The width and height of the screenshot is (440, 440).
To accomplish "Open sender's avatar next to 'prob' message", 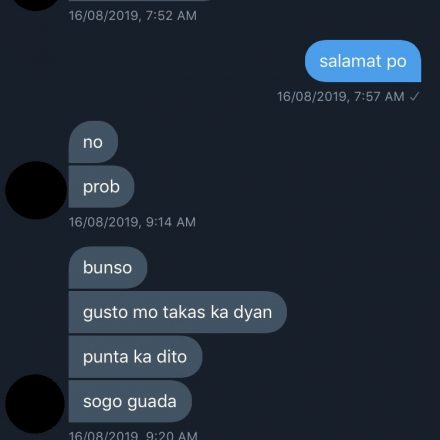I will 36,190.
